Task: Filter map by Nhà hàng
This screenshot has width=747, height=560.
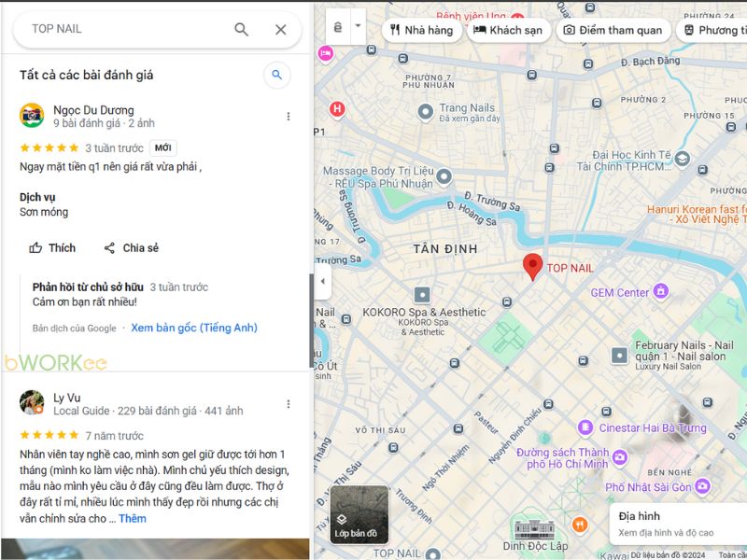Action: point(422,30)
